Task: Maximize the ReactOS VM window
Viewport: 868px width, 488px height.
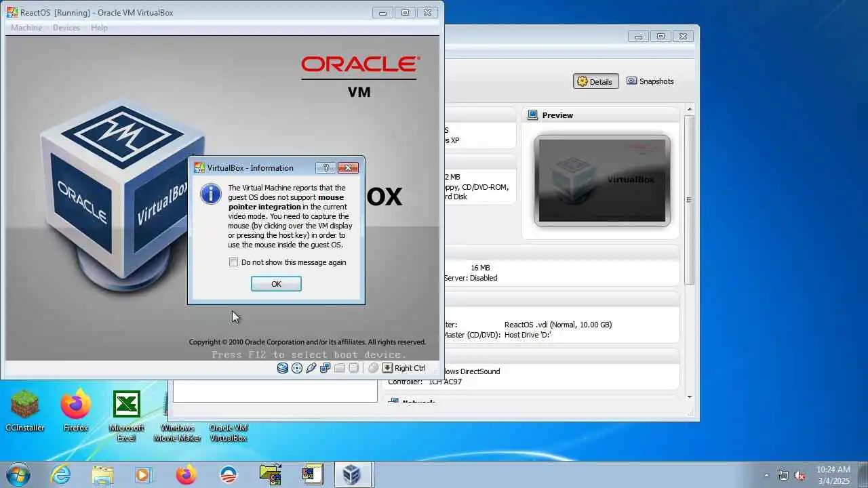Action: pyautogui.click(x=405, y=12)
